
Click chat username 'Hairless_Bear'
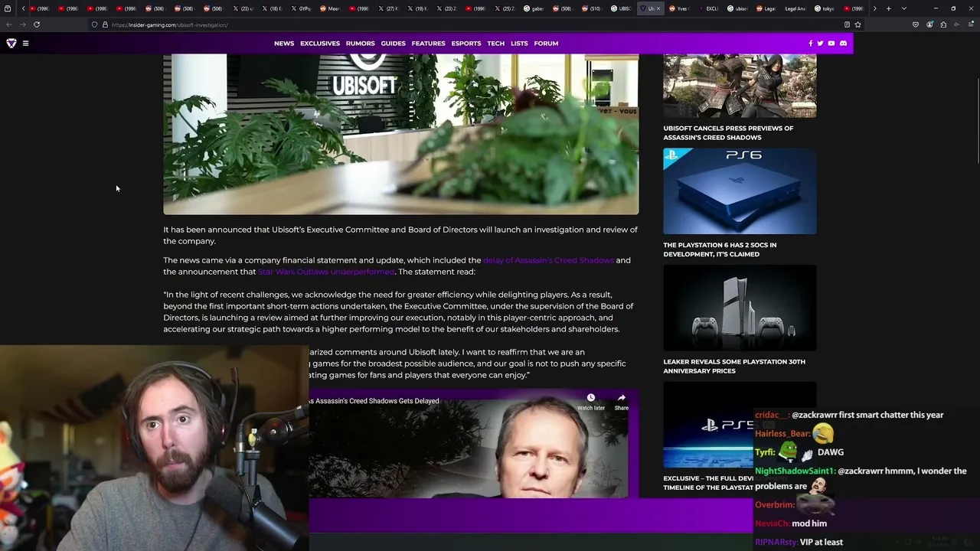tap(782, 434)
